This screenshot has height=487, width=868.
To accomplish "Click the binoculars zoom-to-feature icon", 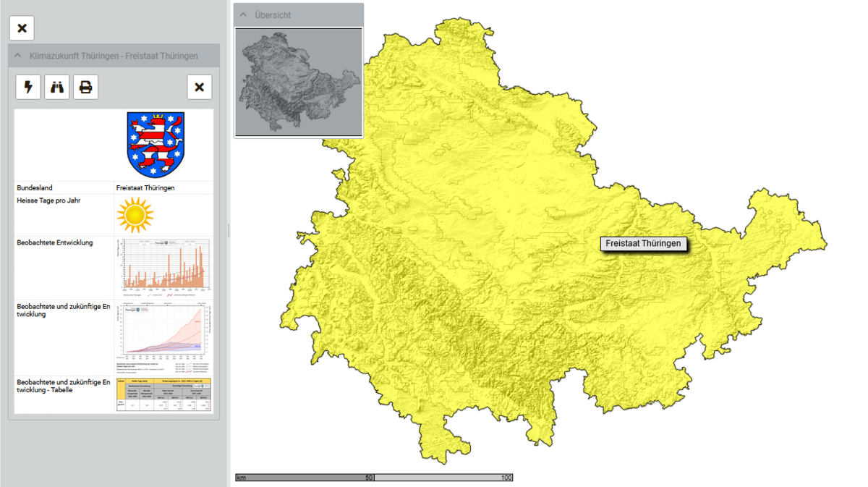I will click(56, 87).
